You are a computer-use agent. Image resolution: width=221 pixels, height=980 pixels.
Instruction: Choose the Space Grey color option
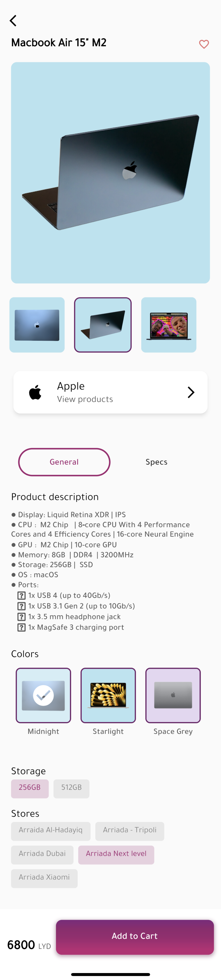coord(173,695)
